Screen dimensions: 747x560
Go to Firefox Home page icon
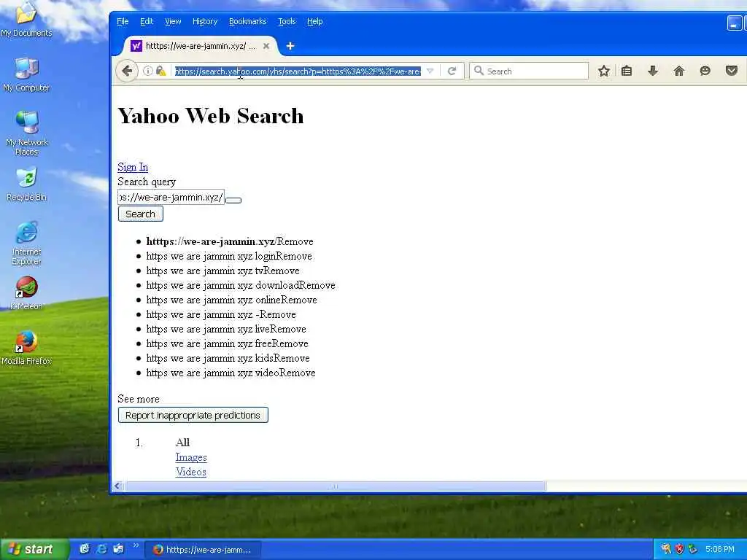coord(679,71)
